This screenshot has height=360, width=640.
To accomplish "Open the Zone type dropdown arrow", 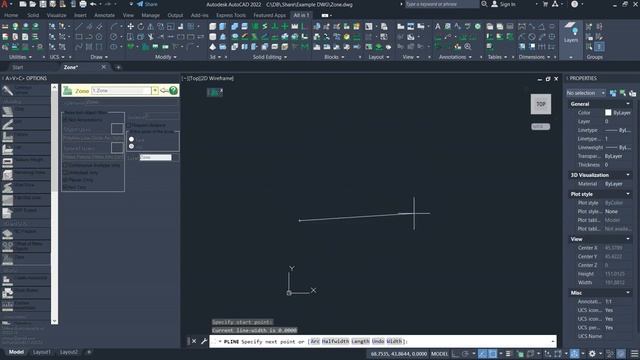I will (x=155, y=90).
